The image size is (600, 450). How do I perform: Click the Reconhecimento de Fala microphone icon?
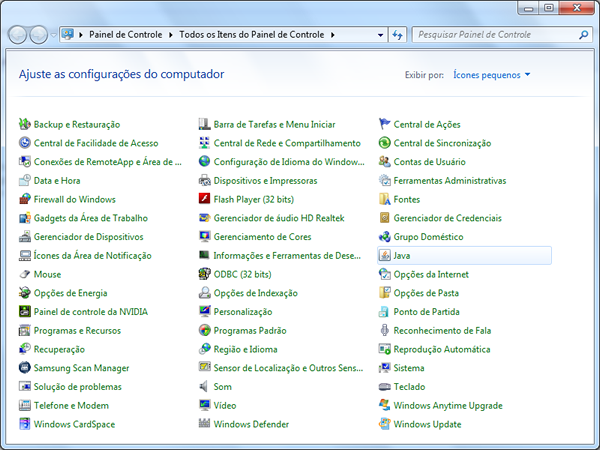point(385,331)
